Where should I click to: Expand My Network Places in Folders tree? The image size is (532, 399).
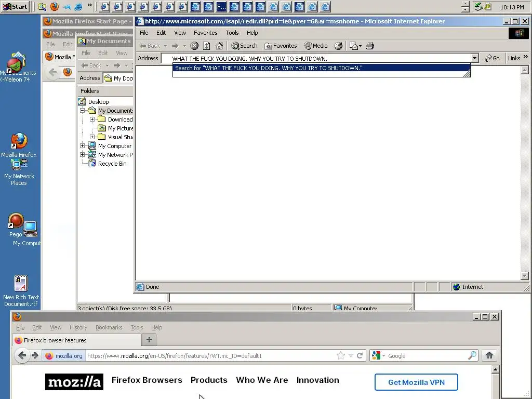coord(82,155)
